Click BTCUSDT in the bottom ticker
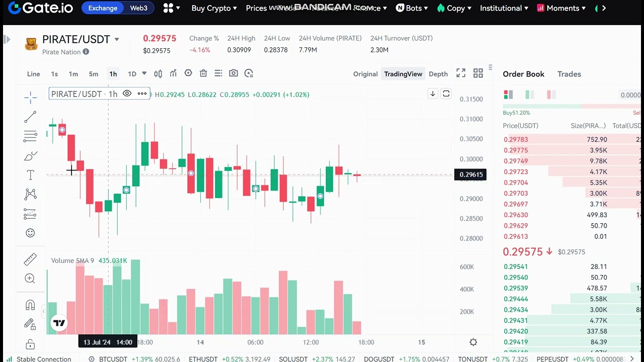Image resolution: width=644 pixels, height=362 pixels. pyautogui.click(x=113, y=359)
